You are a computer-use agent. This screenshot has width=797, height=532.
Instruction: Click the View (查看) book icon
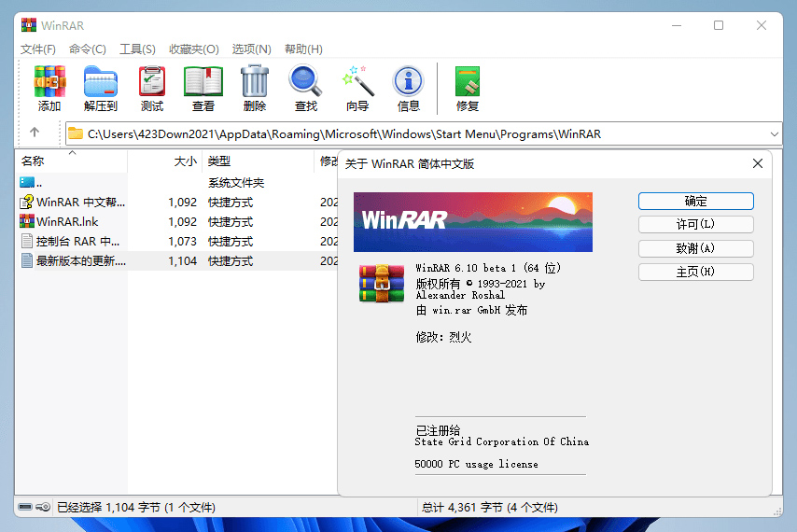click(x=203, y=83)
